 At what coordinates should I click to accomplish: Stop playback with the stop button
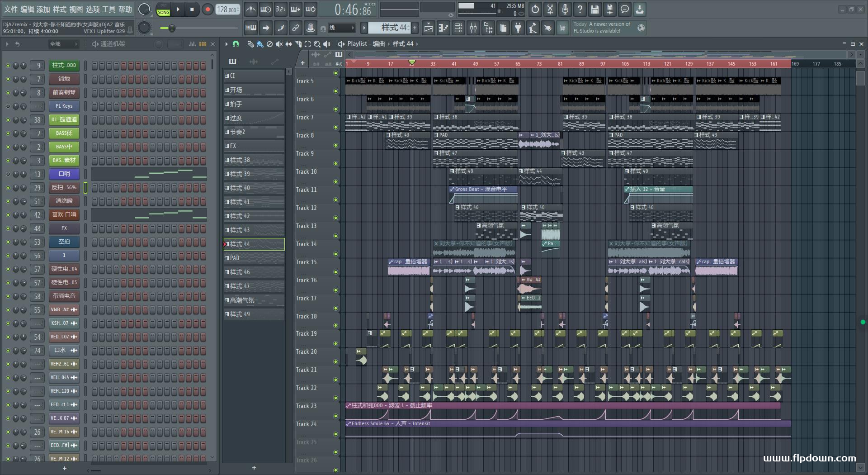point(192,9)
